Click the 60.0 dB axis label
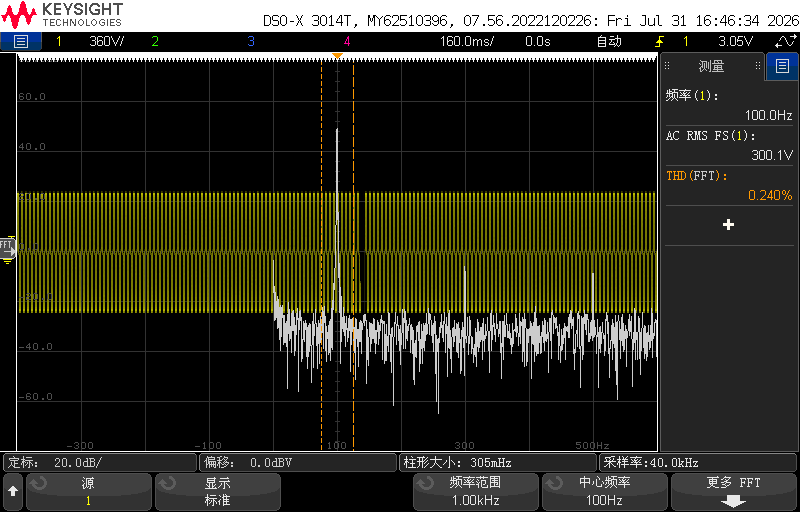The image size is (800, 512). point(32,96)
